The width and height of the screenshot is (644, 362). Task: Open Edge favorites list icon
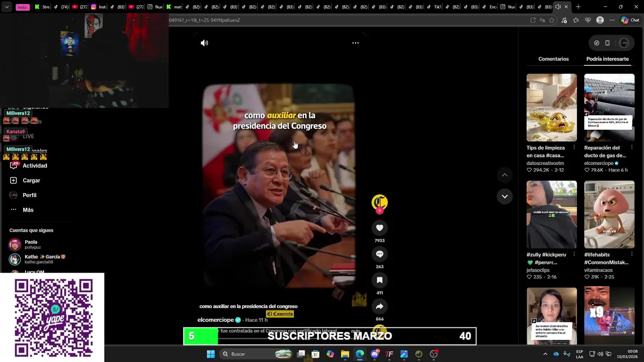576,20
